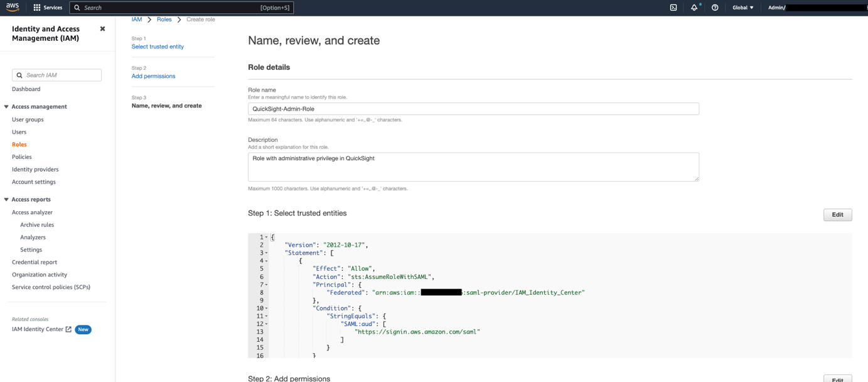Open User groups in sidebar
This screenshot has height=382, width=868.
click(28, 119)
